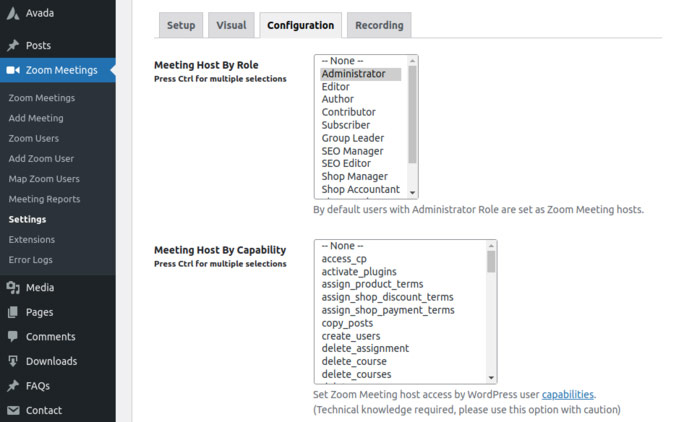The height and width of the screenshot is (422, 684).
Task: Click the Contact envelope icon
Action: click(x=13, y=410)
